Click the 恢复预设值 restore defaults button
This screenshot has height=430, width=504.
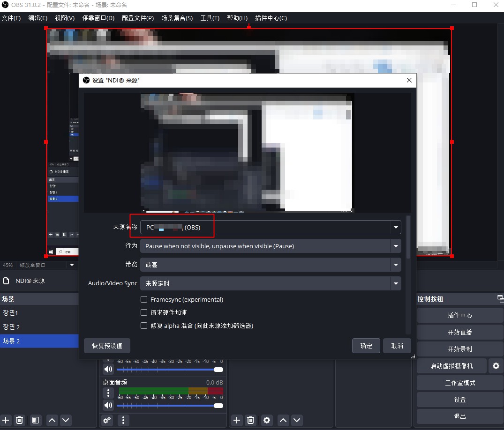click(x=107, y=346)
